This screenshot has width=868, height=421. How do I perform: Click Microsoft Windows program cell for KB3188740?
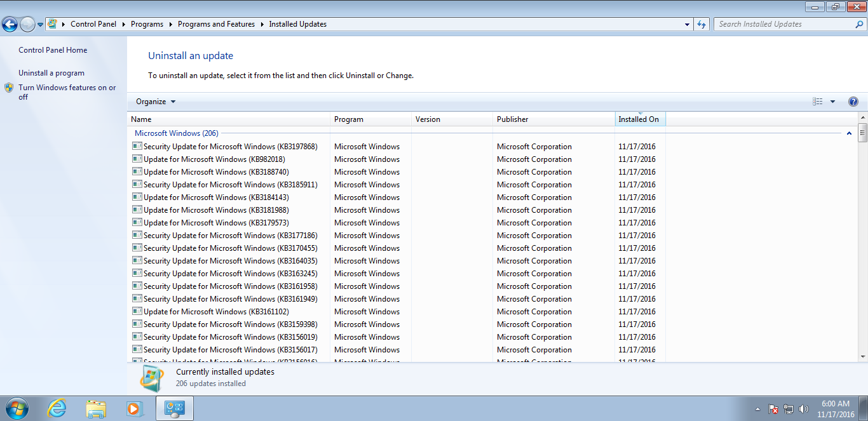tap(367, 172)
